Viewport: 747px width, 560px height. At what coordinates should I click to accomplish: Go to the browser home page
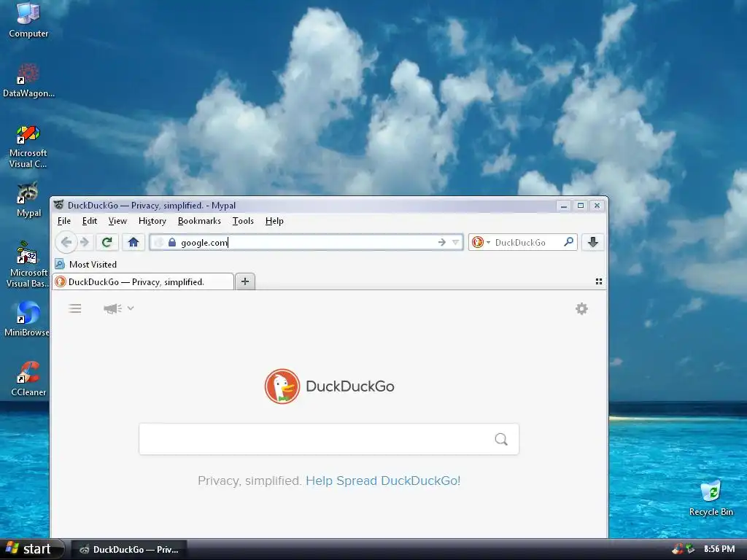tap(133, 242)
